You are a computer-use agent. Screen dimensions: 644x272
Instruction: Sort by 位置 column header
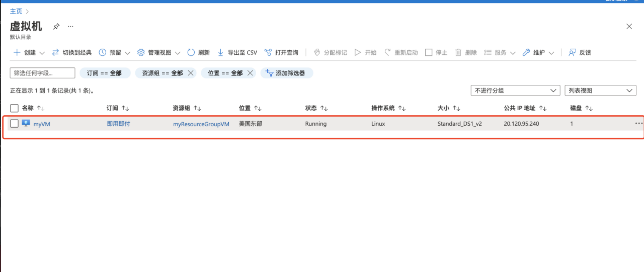point(250,108)
